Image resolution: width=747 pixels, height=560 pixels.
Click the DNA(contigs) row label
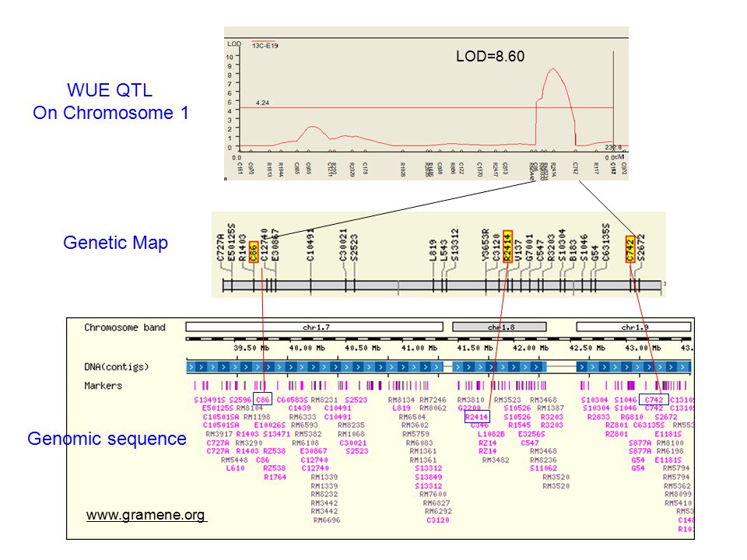point(117,366)
